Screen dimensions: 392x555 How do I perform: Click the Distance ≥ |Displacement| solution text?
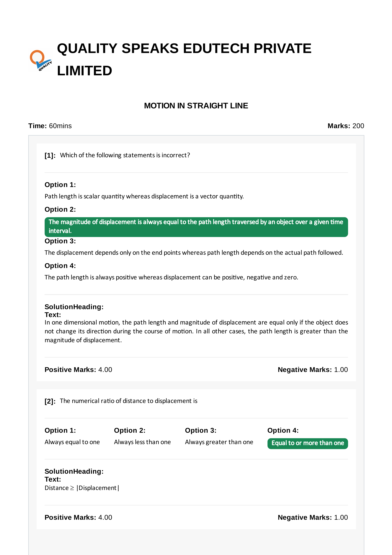(82, 488)
